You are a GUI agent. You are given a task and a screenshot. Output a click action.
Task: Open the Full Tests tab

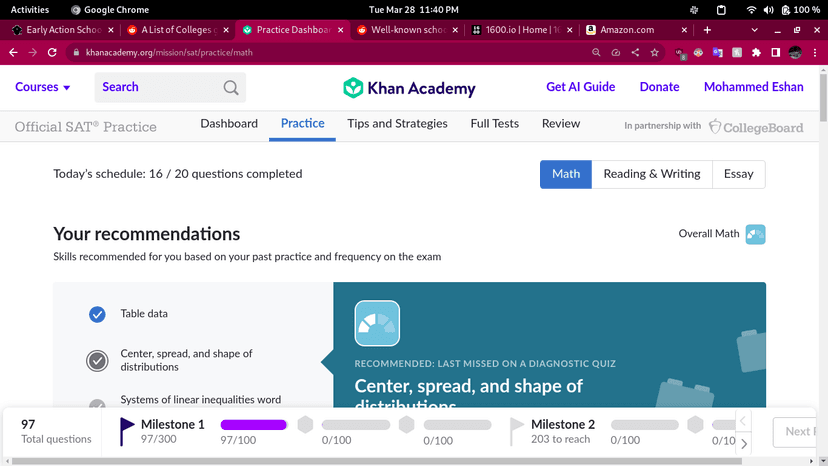(494, 124)
